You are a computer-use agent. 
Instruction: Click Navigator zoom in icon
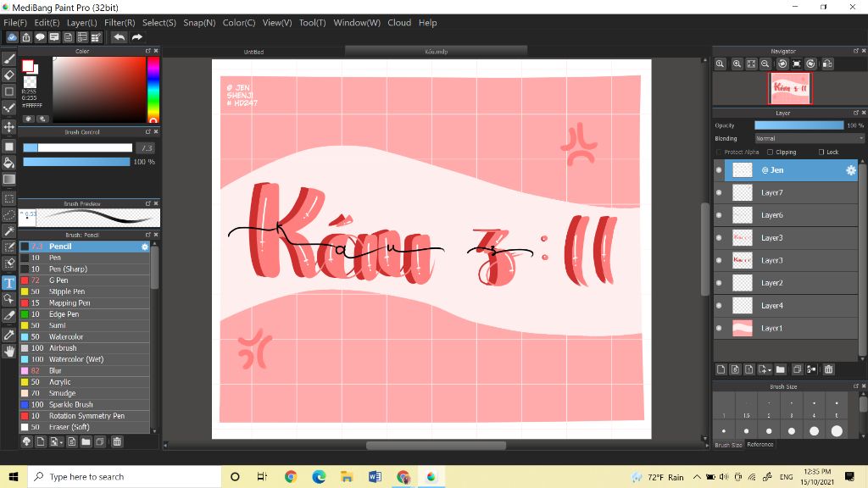pyautogui.click(x=737, y=64)
